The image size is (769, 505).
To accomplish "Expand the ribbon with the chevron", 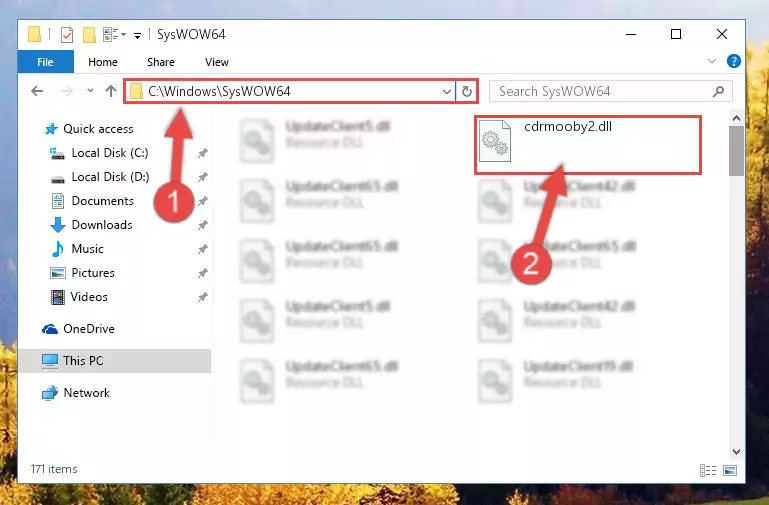I will [712, 61].
